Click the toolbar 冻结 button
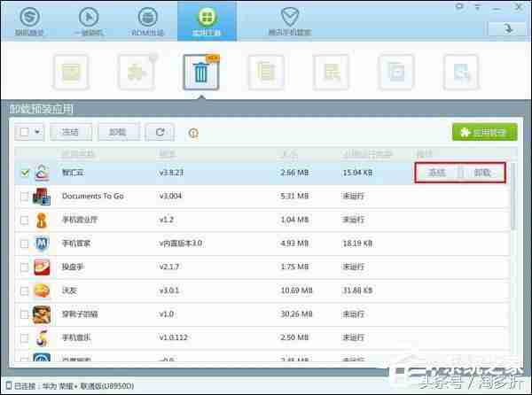The image size is (532, 395). [x=71, y=132]
